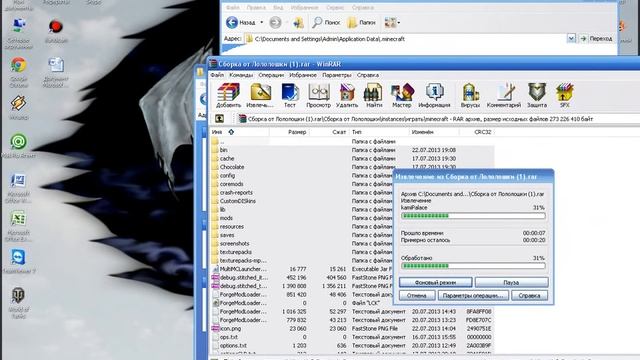Select the mods folder row

coord(302,218)
